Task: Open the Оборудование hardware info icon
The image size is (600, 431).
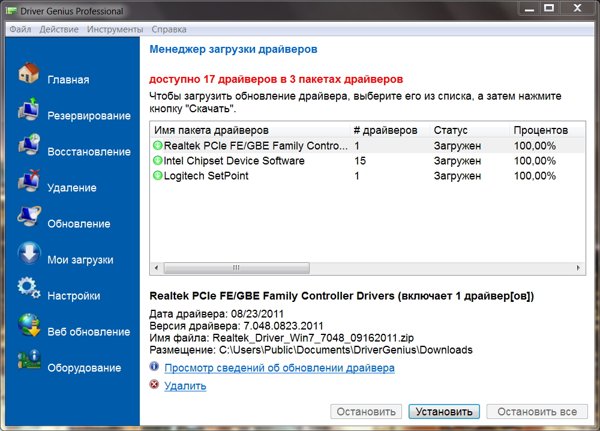Action: pos(29,360)
